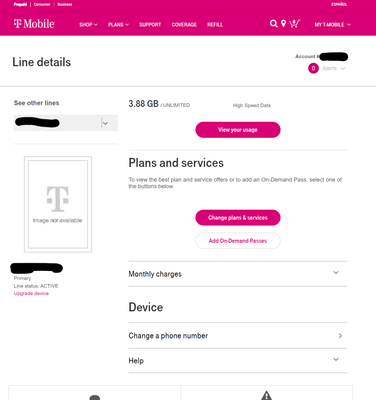Expand the Alerts dropdown

point(333,68)
